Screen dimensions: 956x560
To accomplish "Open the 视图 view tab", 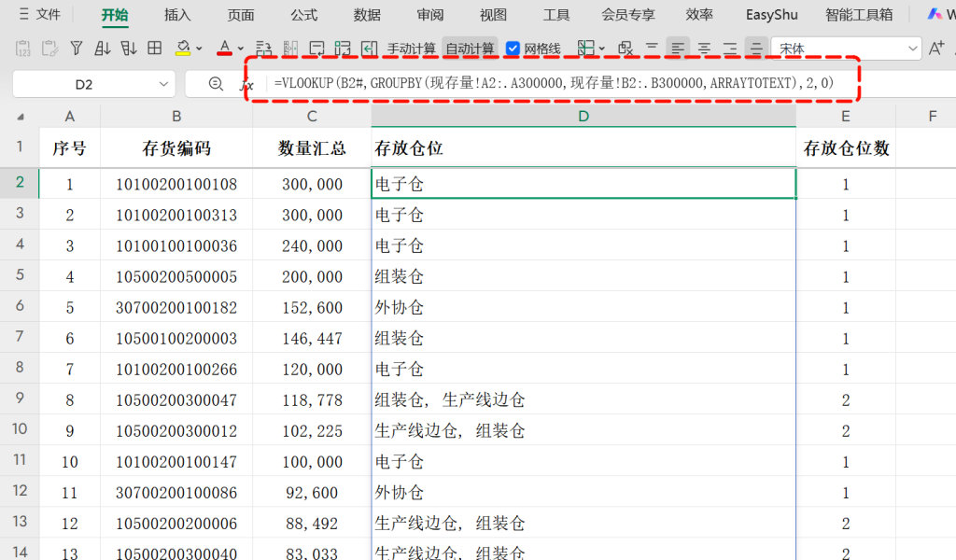I will point(493,15).
